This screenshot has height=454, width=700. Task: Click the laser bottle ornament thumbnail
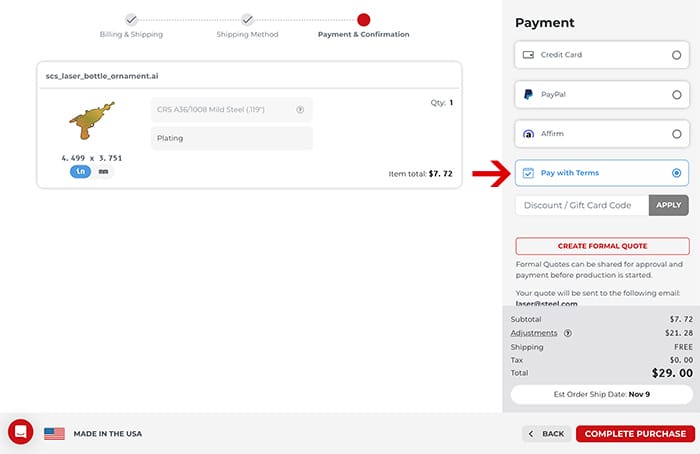(92, 122)
